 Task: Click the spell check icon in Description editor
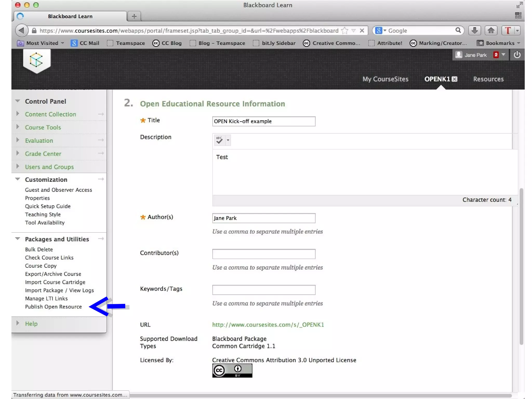point(219,140)
